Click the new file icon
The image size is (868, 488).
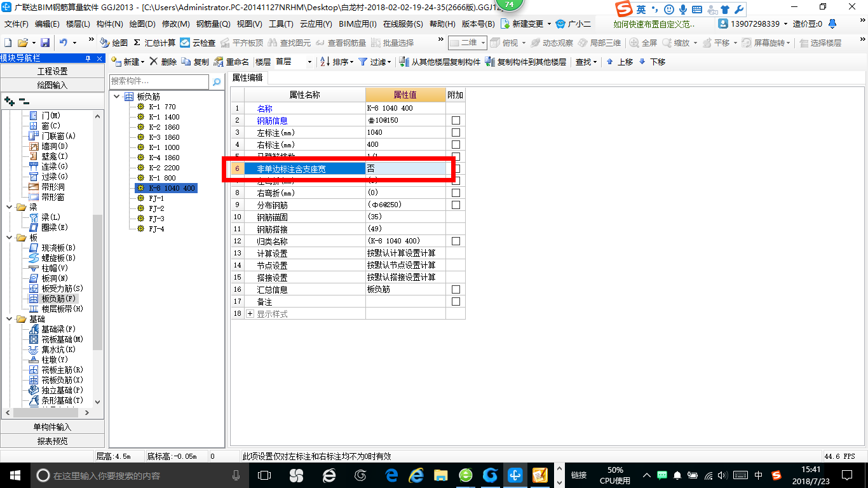pyautogui.click(x=8, y=43)
